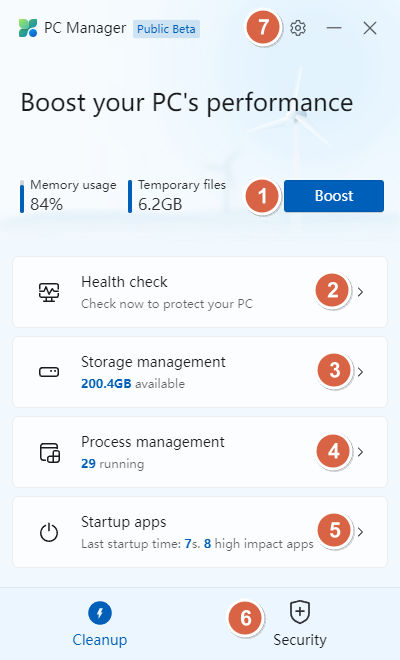Click the Public Beta badge
The height and width of the screenshot is (660, 400).
[166, 29]
